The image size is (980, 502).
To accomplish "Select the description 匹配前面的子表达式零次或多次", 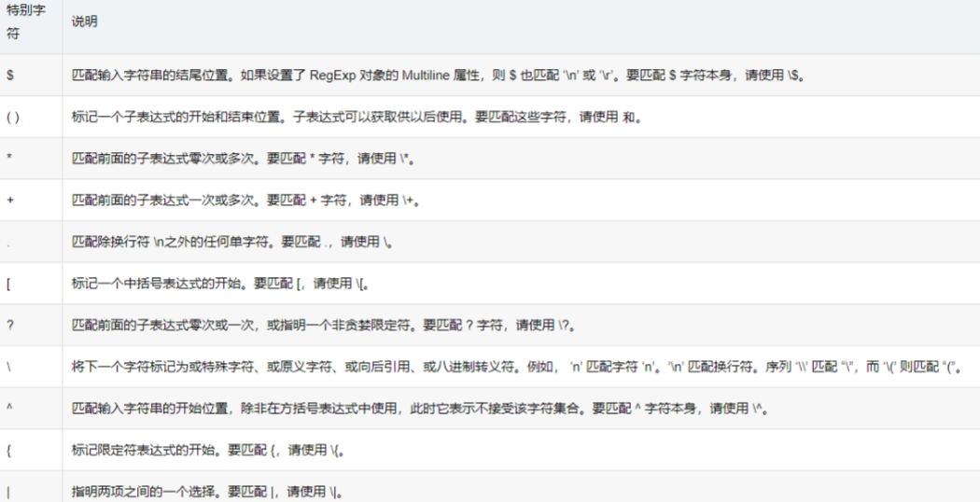I will click(x=243, y=160).
